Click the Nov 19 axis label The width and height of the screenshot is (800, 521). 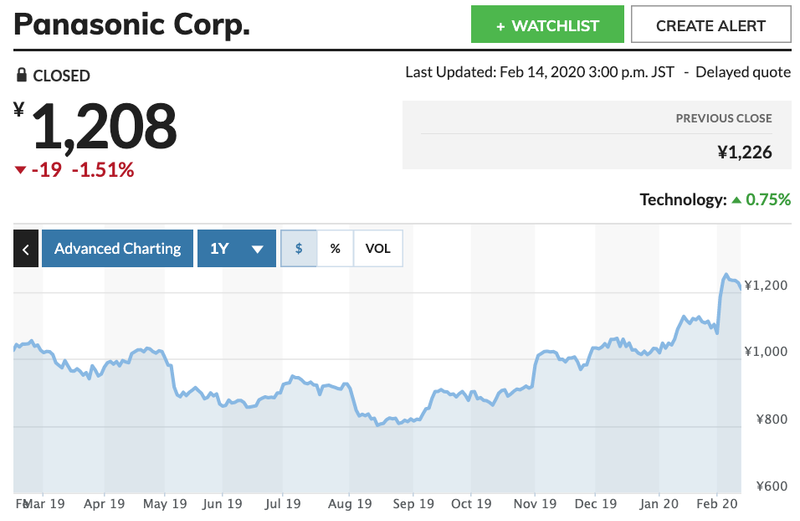pyautogui.click(x=535, y=504)
